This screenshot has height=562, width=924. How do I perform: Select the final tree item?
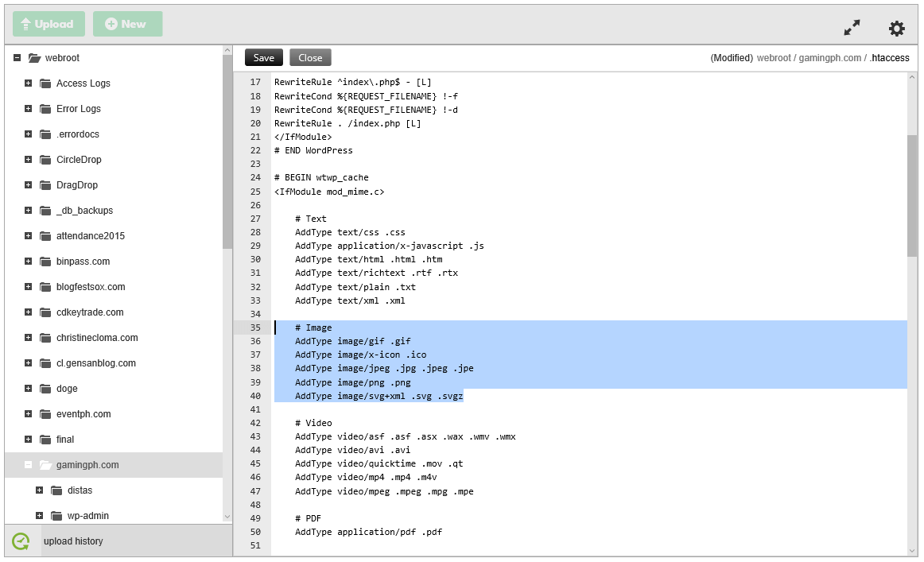(65, 440)
